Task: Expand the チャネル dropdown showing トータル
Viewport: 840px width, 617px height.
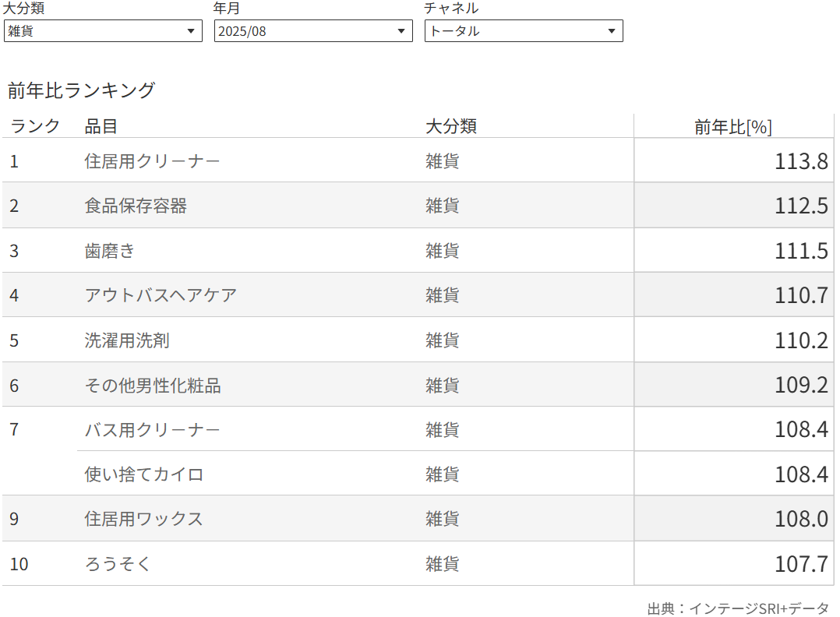Action: (x=523, y=31)
